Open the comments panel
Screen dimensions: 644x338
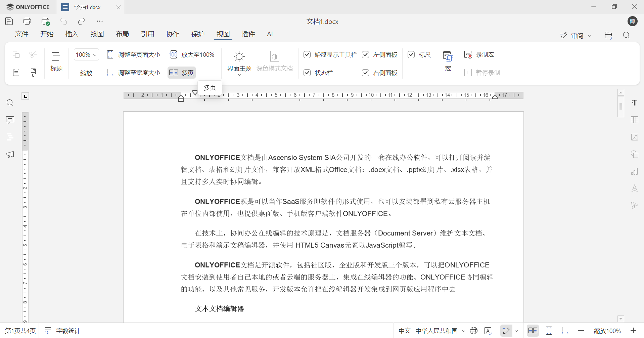tap(10, 120)
